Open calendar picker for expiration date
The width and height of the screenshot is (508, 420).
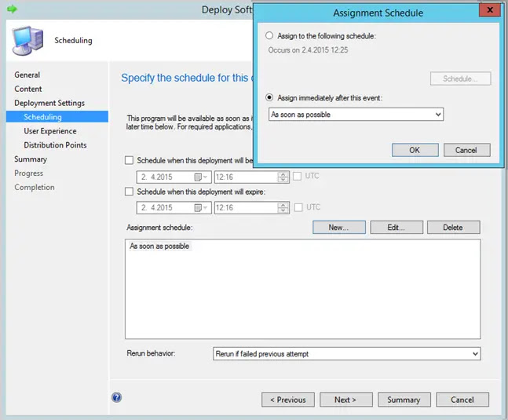200,207
